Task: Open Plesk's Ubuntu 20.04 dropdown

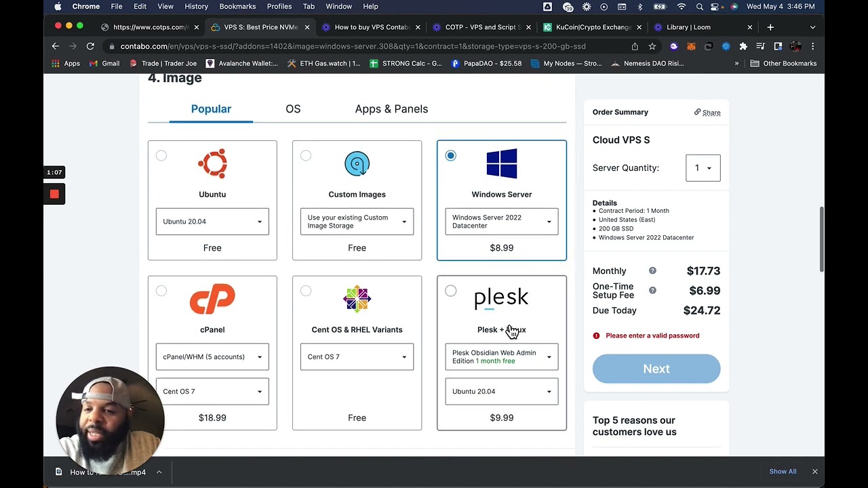Action: tap(502, 391)
